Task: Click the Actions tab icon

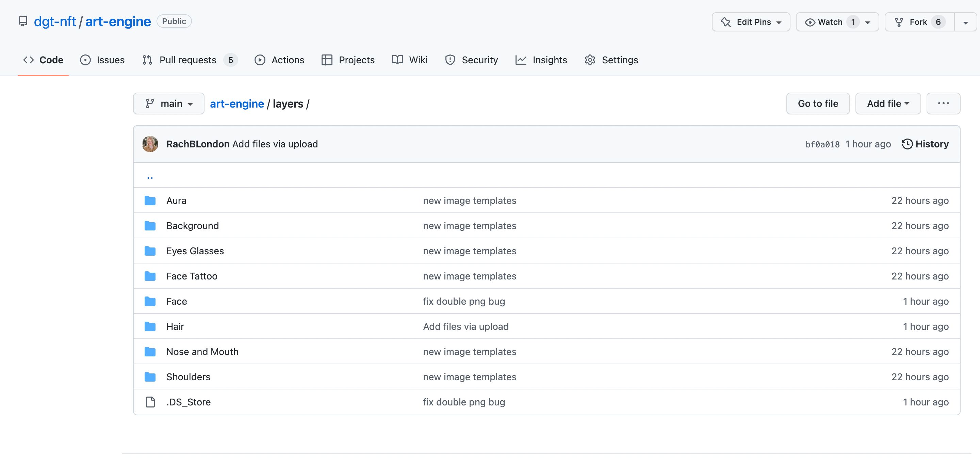Action: pos(260,60)
